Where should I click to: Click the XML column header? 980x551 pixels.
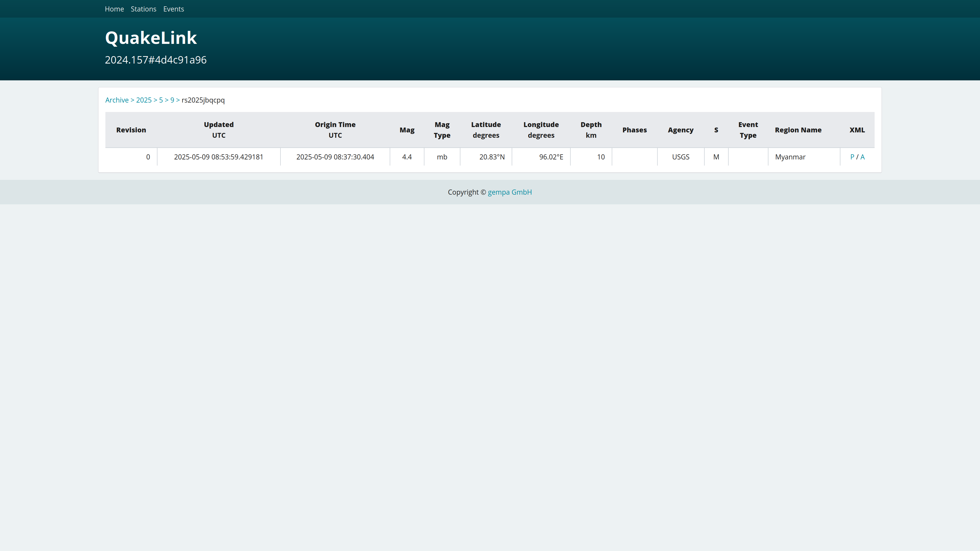(857, 130)
